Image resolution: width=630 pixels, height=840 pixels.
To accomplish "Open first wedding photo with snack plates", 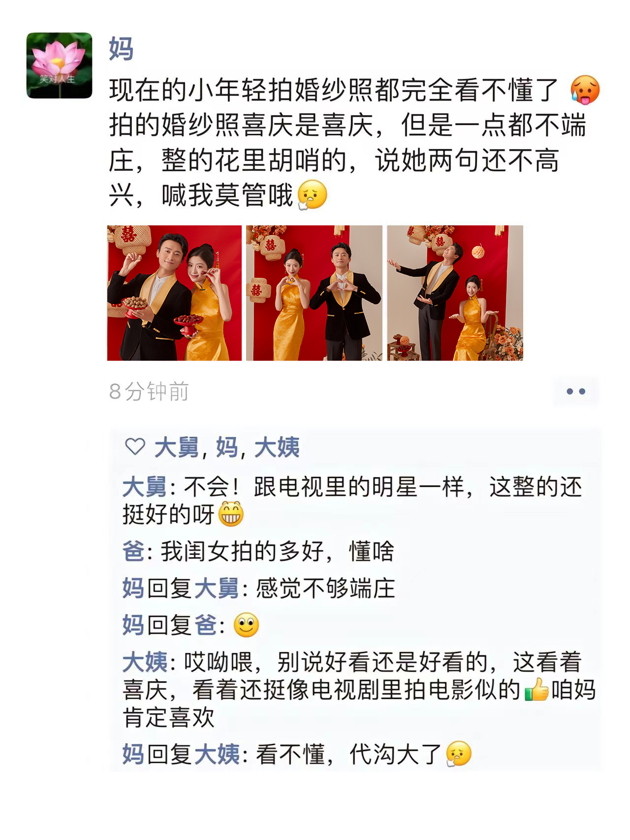I will pos(174,293).
